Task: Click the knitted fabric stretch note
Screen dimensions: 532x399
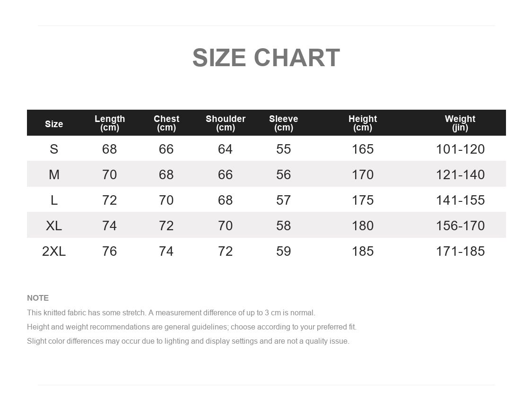Action: coord(171,313)
